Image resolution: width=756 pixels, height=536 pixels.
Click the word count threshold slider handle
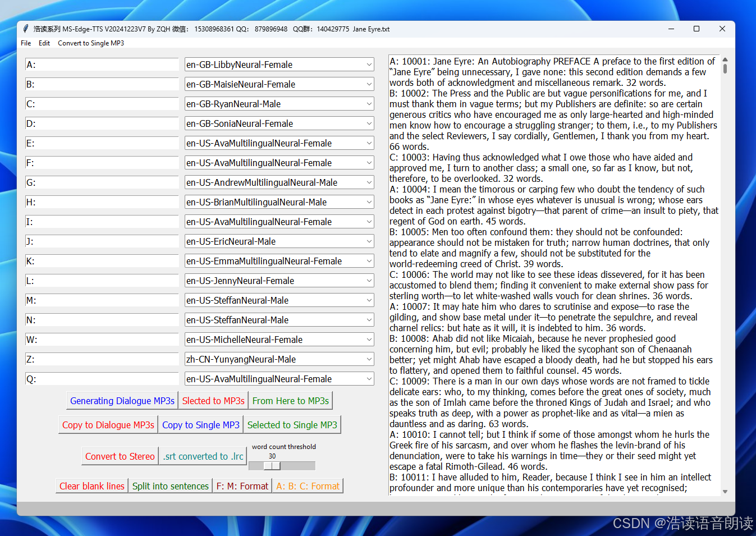[272, 466]
